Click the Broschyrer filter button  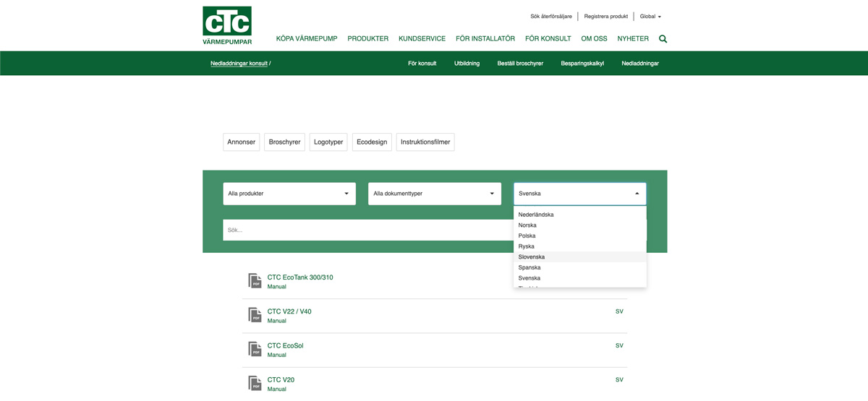(285, 142)
